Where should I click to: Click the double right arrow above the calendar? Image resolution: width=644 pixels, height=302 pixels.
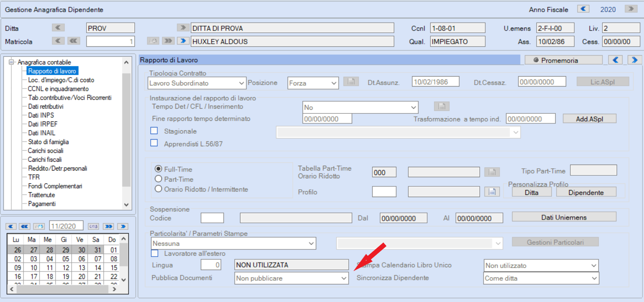click(x=108, y=226)
